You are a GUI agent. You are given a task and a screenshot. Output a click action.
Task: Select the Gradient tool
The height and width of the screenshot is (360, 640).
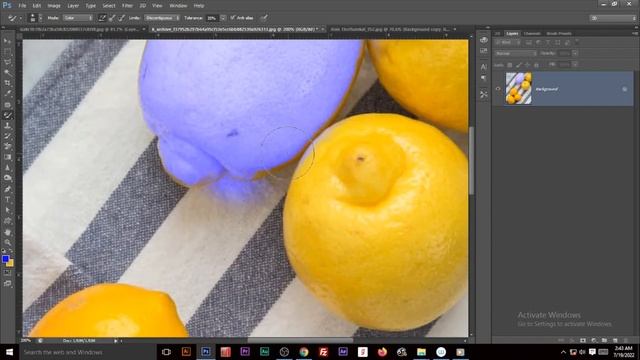pyautogui.click(x=7, y=157)
